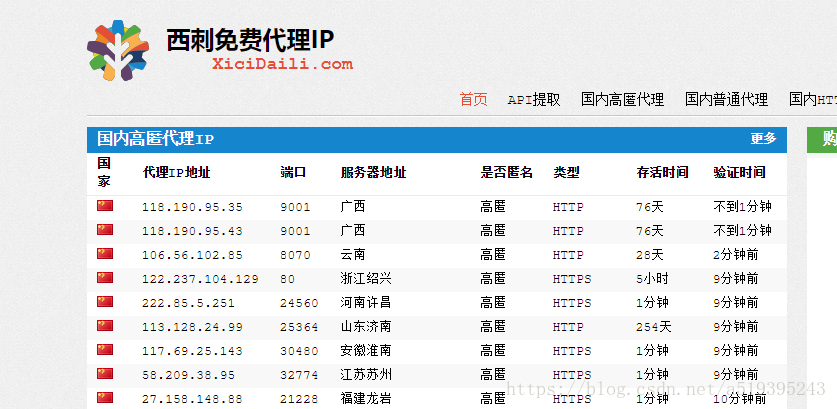Click the 代理IP地址 column header

coord(177,172)
